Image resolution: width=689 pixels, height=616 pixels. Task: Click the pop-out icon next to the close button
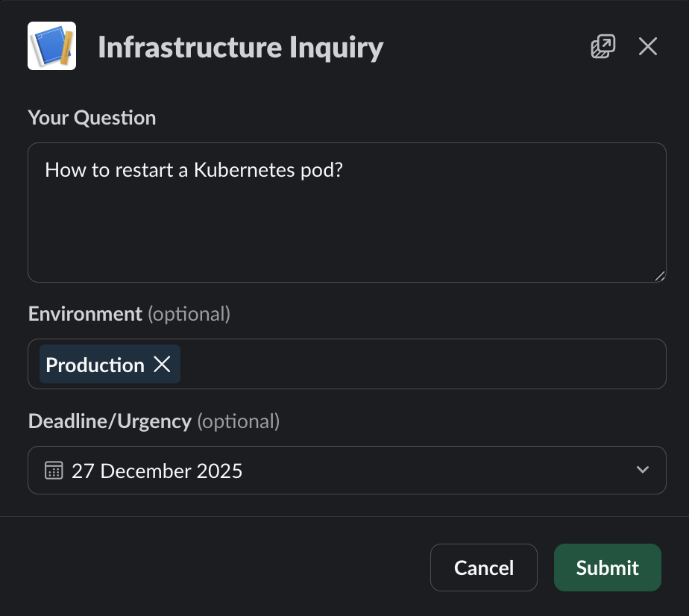pos(603,45)
